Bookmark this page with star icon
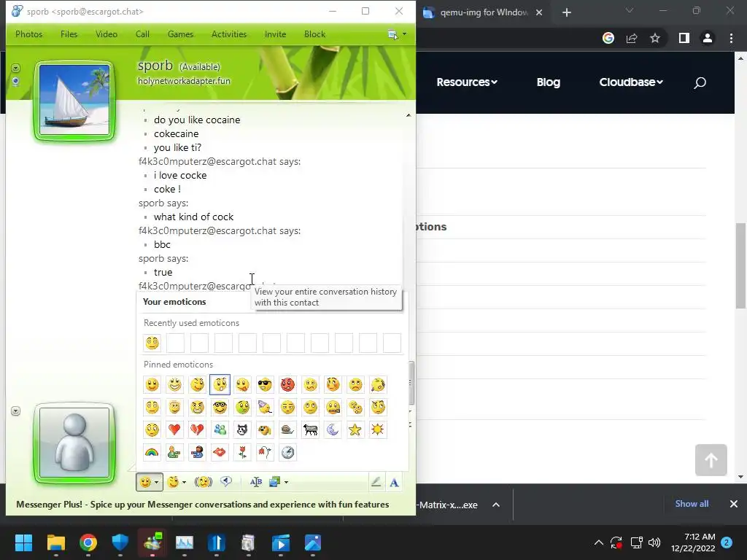The width and height of the screenshot is (747, 560). pos(655,38)
